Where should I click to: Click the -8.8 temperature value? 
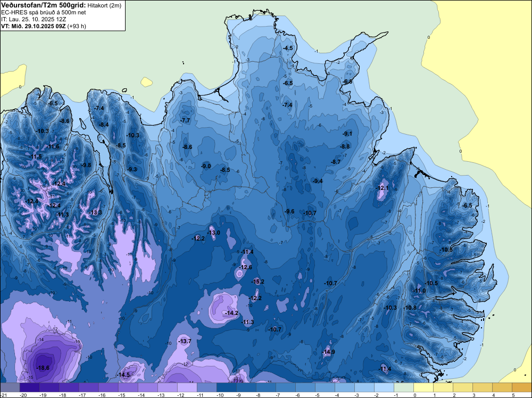[x=345, y=146]
